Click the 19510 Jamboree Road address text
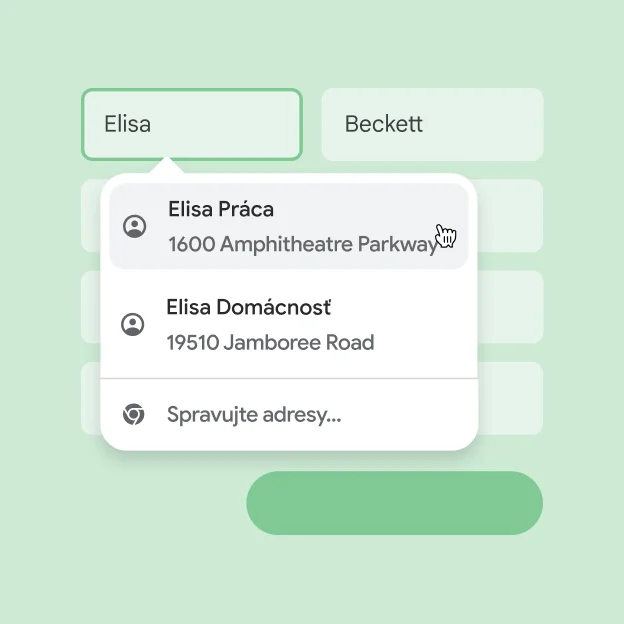The height and width of the screenshot is (624, 624). click(270, 342)
